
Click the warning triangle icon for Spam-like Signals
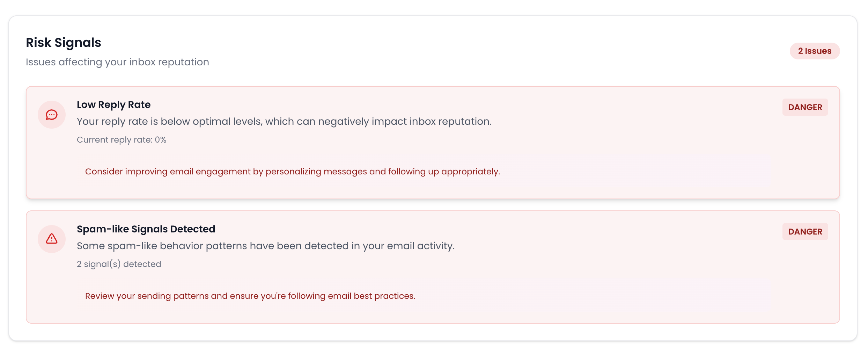[x=52, y=239]
